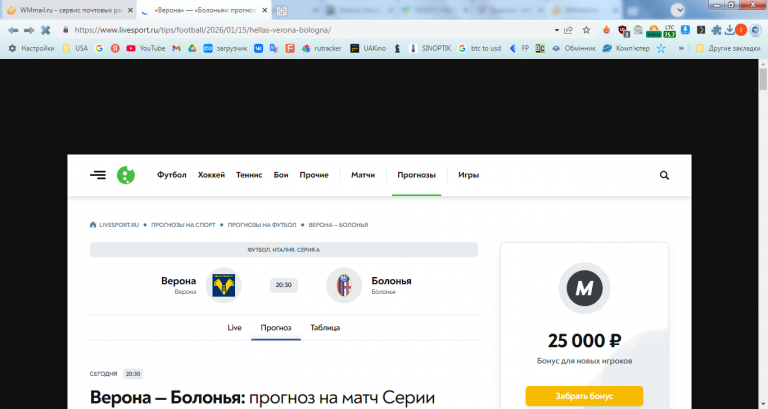Go back with the browser back arrow
This screenshot has width=768, height=409.
tap(13, 30)
